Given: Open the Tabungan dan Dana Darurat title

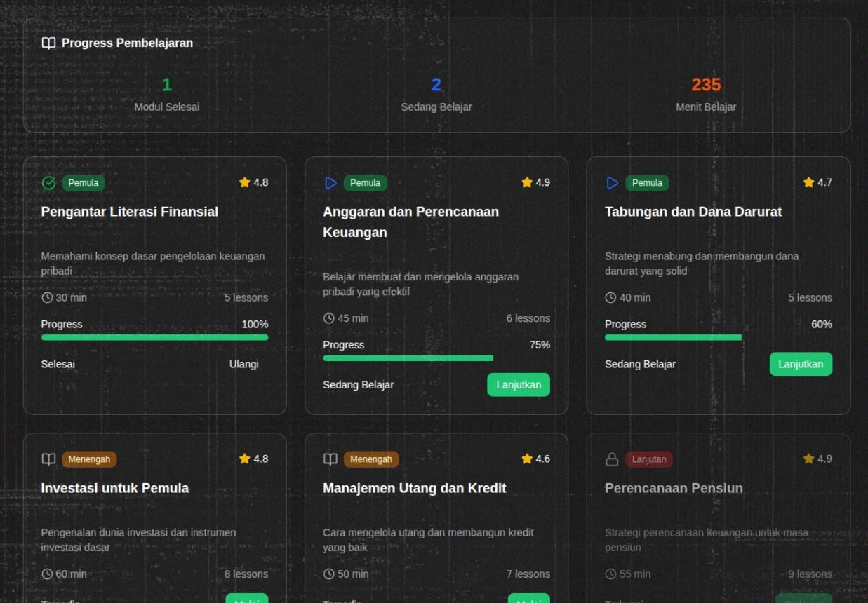Looking at the screenshot, I should pos(693,212).
